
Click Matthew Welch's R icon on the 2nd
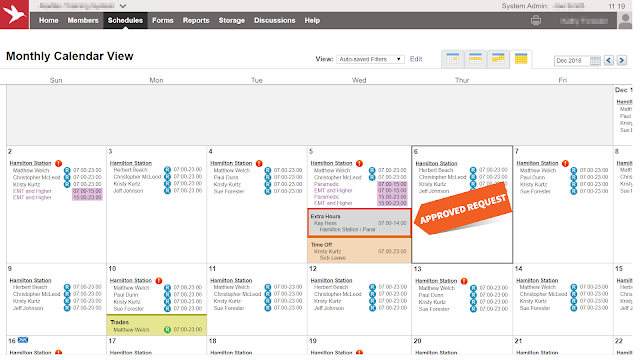[x=67, y=170]
